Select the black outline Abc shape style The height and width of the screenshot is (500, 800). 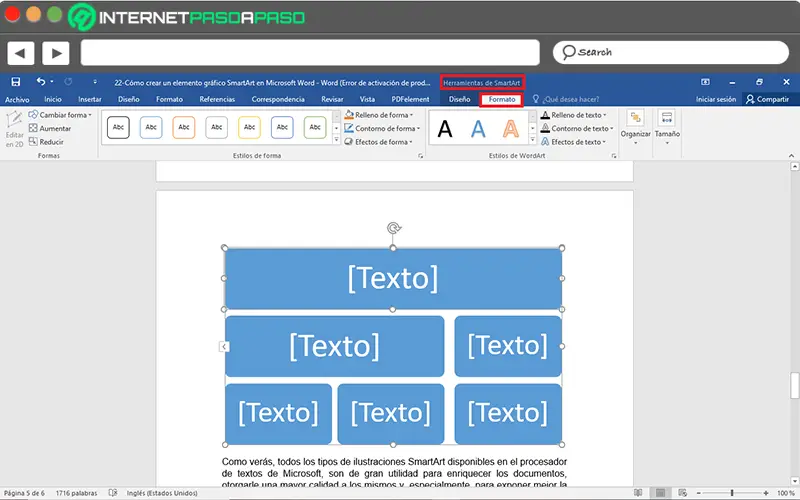pos(118,128)
